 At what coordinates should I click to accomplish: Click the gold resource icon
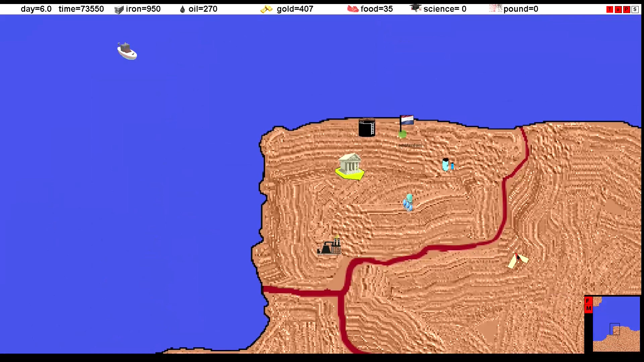pos(266,9)
